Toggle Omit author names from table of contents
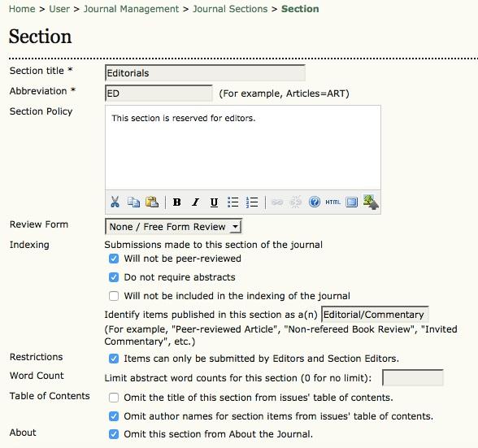 pyautogui.click(x=114, y=416)
